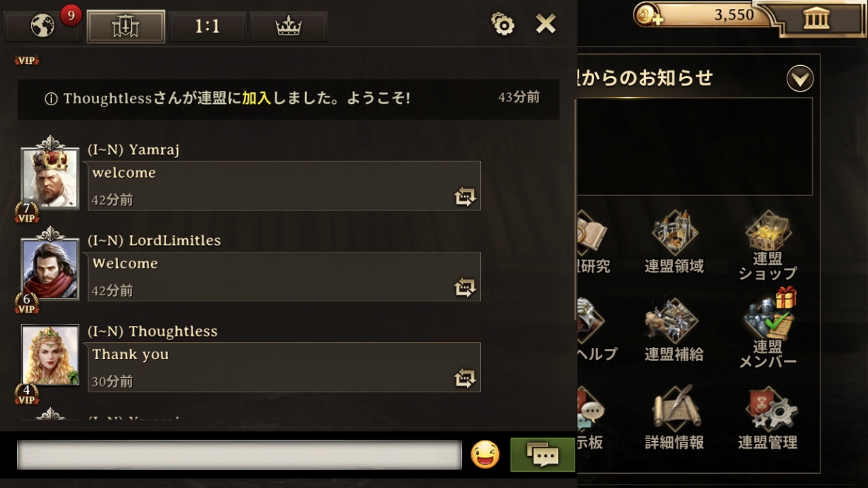Translate Yamraj's welcome message
Image resolution: width=868 pixels, height=488 pixels.
[x=465, y=198]
